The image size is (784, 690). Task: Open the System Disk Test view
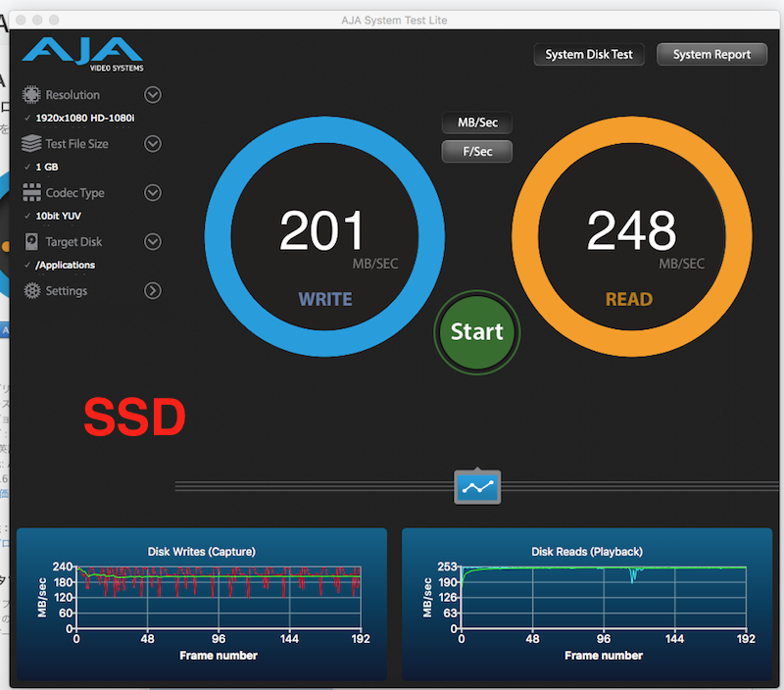pyautogui.click(x=589, y=55)
